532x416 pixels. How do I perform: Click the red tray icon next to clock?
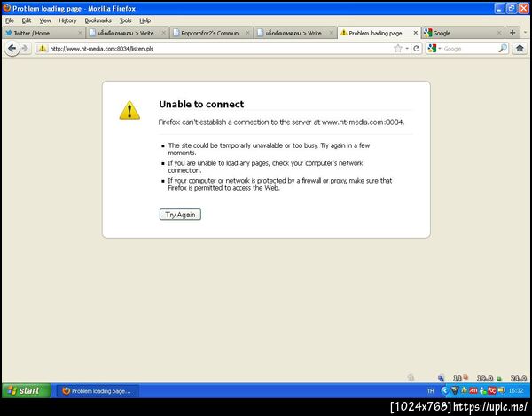pos(491,391)
